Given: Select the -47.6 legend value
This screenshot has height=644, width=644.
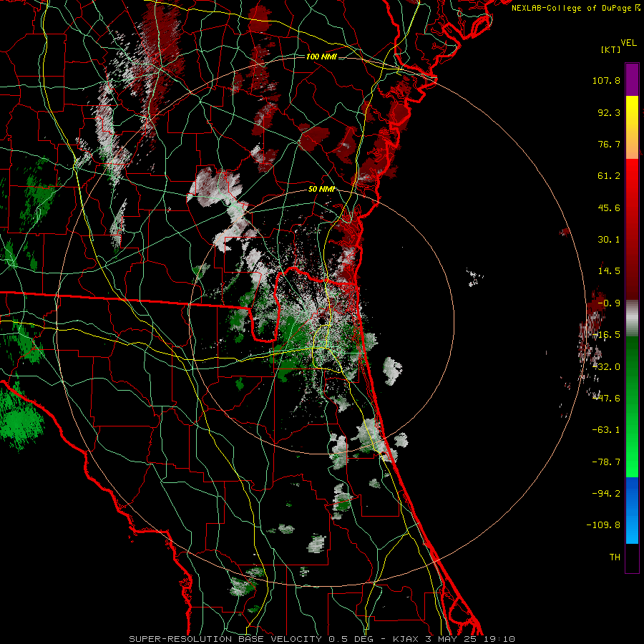Looking at the screenshot, I should (x=606, y=399).
